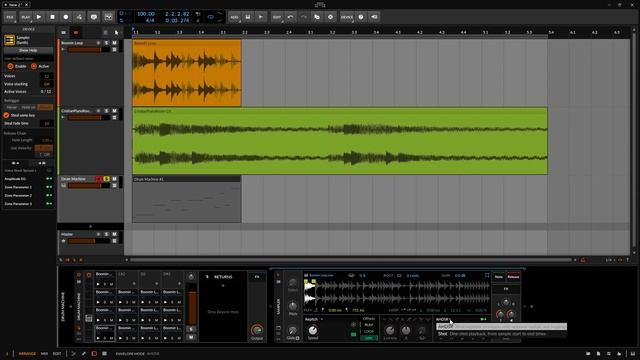The image size is (640, 360).
Task: Toggle the Steal same key checkbox
Action: [6, 115]
